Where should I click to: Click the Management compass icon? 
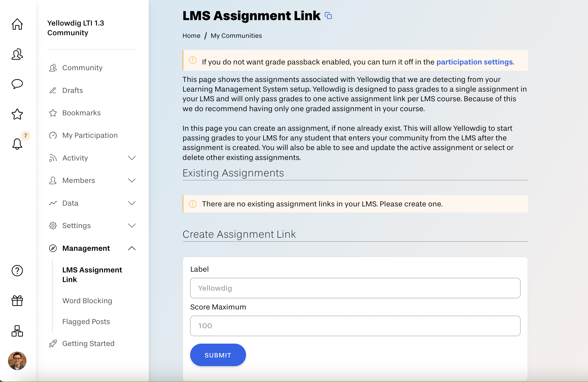(53, 248)
